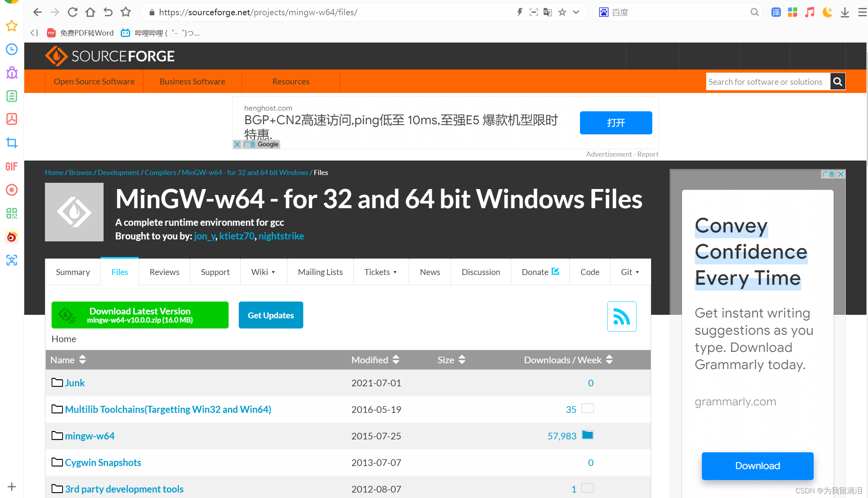The image size is (868, 498).
Task: Open the mingw-w64 folder link
Action: click(89, 436)
